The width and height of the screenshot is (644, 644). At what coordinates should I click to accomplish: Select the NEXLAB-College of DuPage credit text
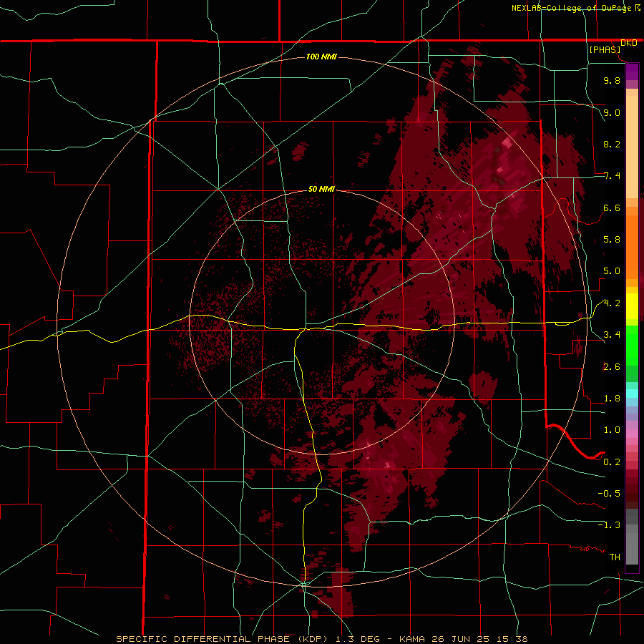tap(572, 8)
